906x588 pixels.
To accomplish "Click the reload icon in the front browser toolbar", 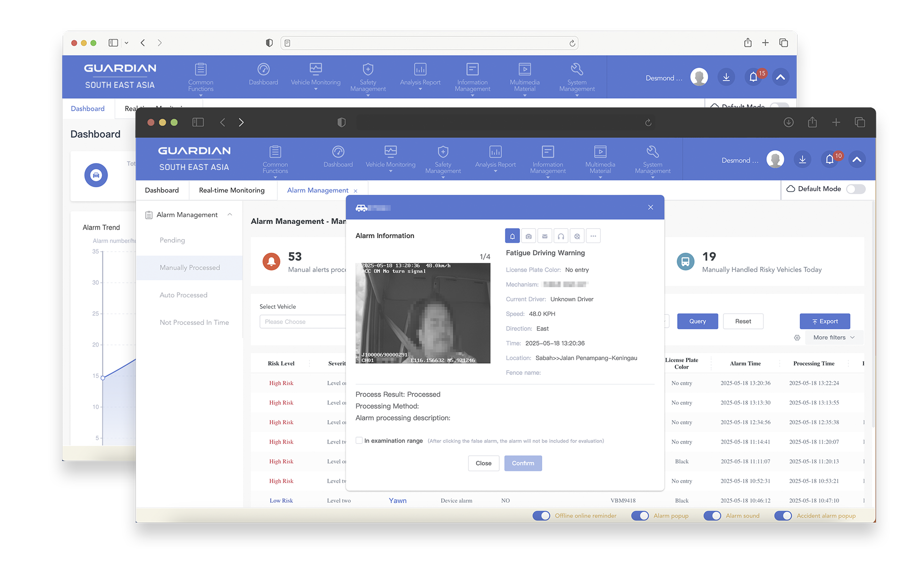I will [648, 123].
